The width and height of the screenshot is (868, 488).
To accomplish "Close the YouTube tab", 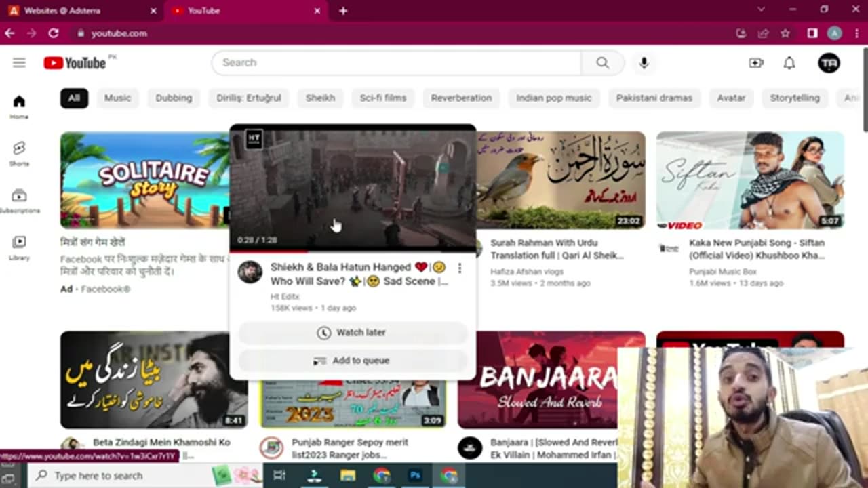I will point(317,11).
